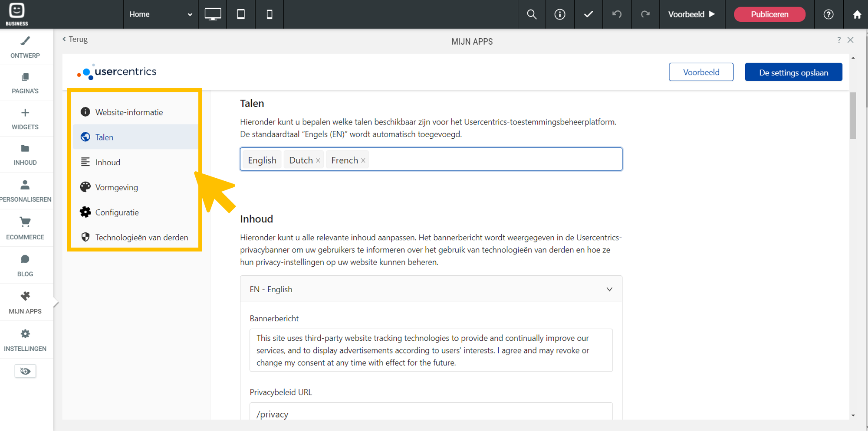Click into the Privacybeleid URL field

click(431, 414)
